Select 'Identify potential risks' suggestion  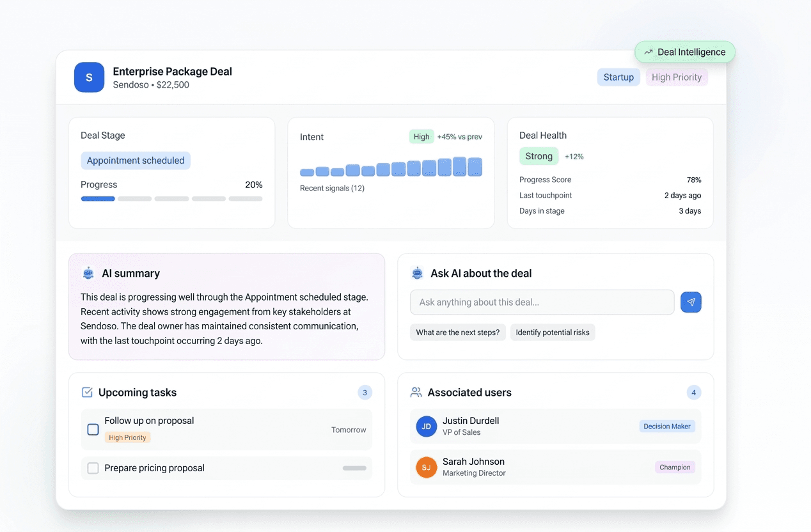coord(553,332)
